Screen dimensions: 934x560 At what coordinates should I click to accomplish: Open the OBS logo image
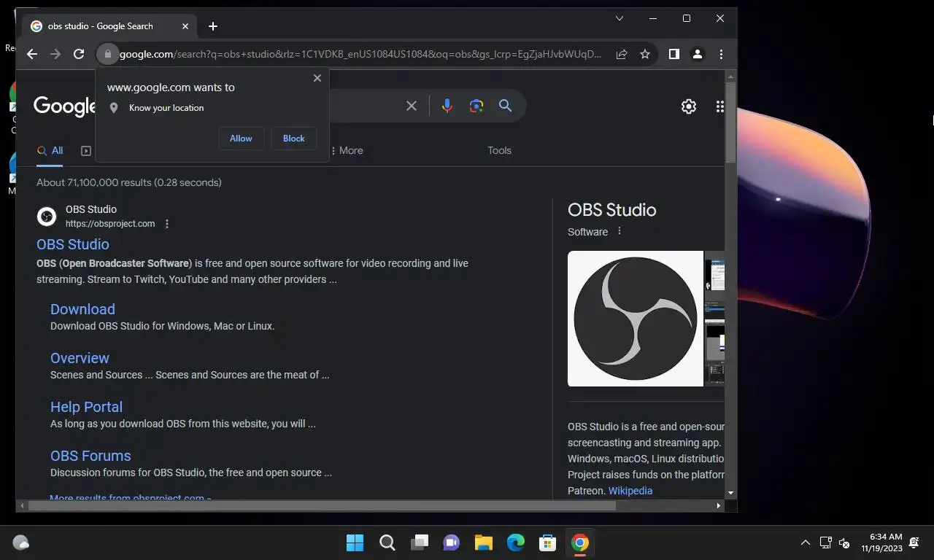[x=636, y=319]
